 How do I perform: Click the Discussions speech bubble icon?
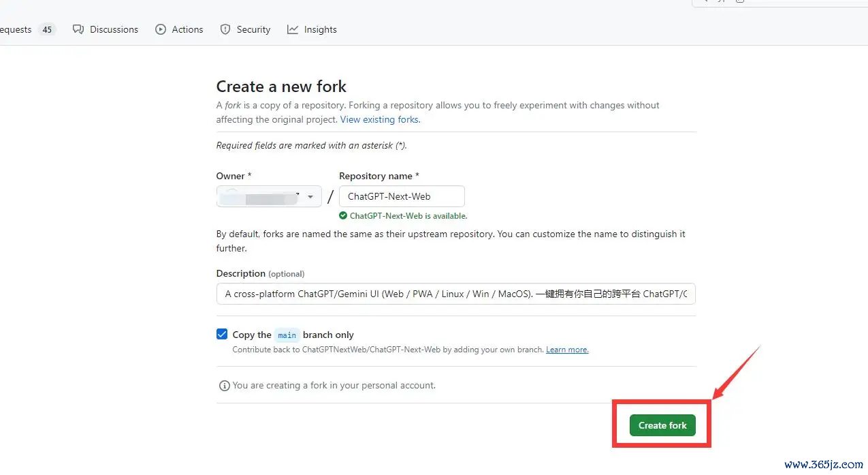click(x=78, y=29)
